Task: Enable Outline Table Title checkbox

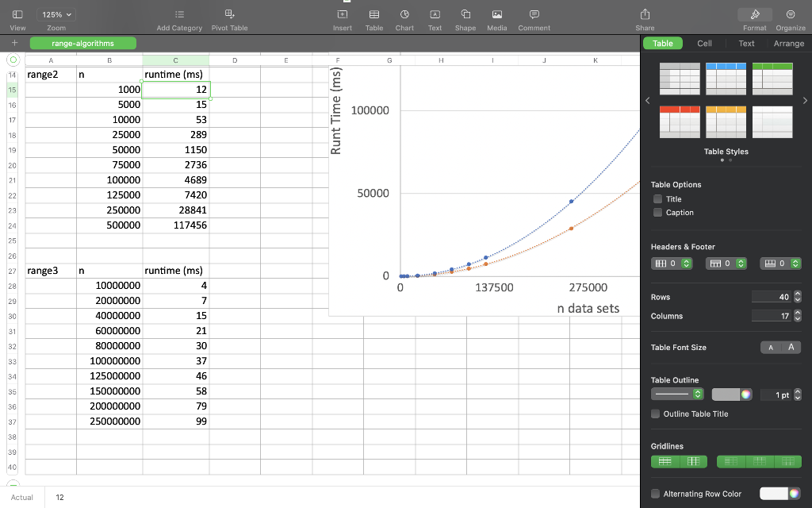Action: click(x=656, y=414)
